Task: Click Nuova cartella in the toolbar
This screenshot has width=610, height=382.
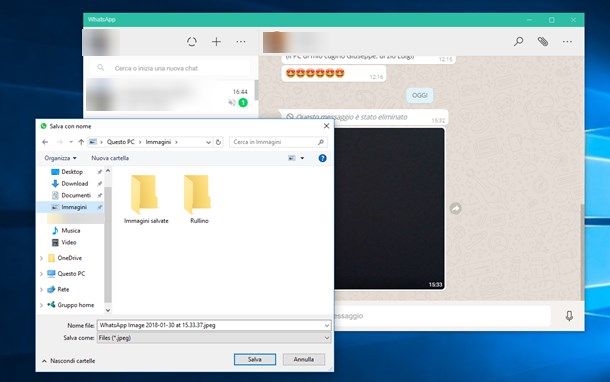Action: click(110, 158)
